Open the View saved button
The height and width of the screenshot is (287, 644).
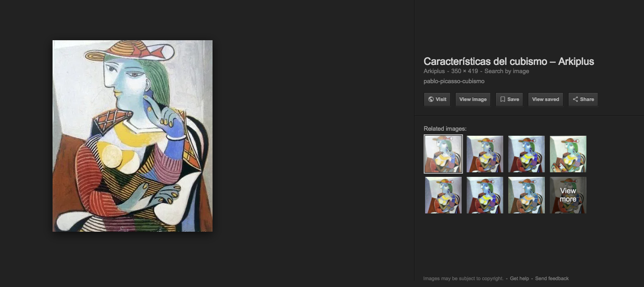546,99
